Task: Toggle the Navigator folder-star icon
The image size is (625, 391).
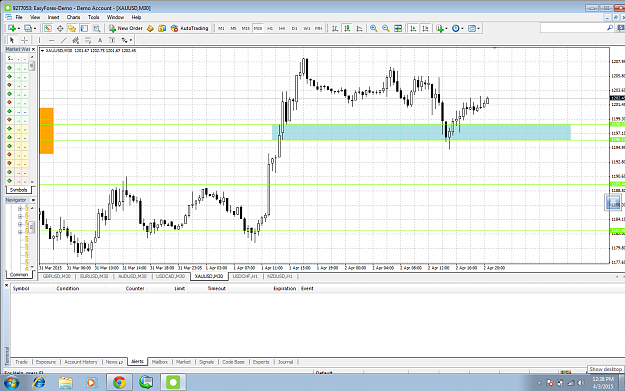Action: (x=72, y=28)
